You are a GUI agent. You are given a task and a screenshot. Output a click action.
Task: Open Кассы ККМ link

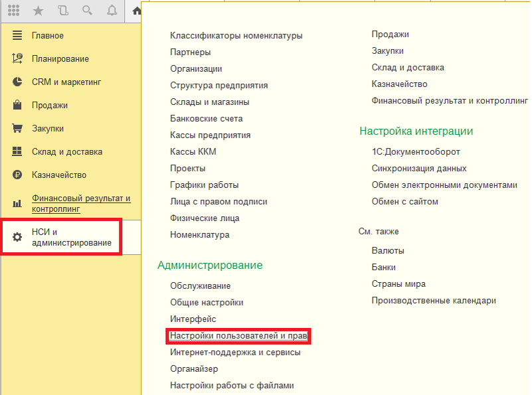193,151
